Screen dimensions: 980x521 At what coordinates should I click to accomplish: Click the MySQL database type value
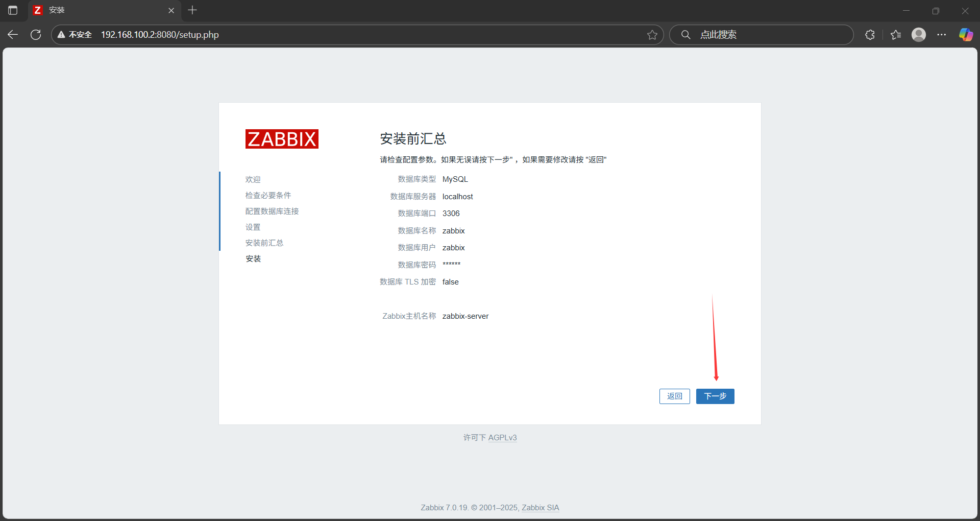click(455, 179)
